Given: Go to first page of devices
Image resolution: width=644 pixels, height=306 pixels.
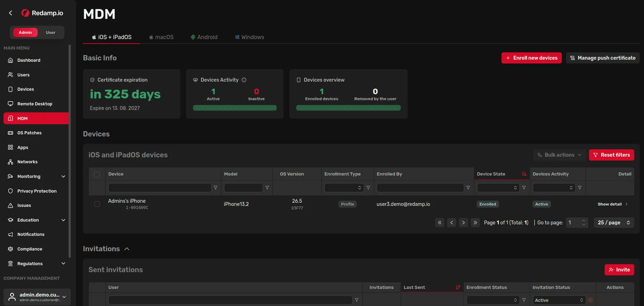Looking at the screenshot, I should click(x=440, y=223).
